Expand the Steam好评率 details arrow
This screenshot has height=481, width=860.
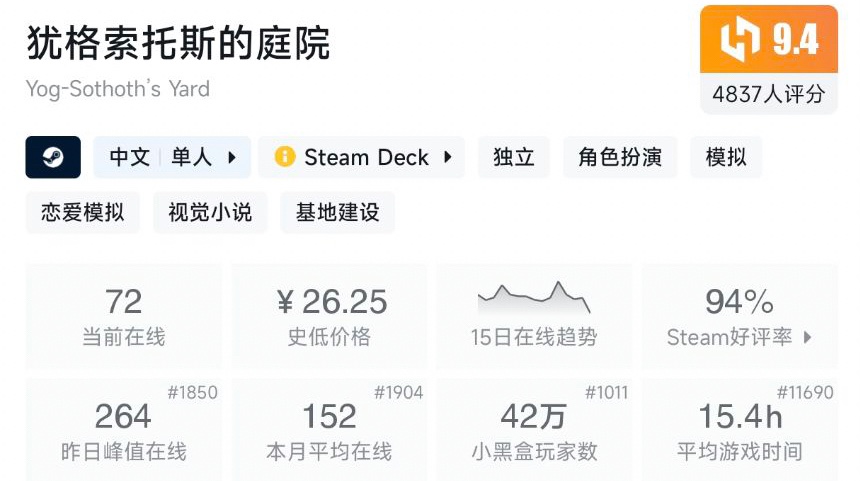pos(808,337)
